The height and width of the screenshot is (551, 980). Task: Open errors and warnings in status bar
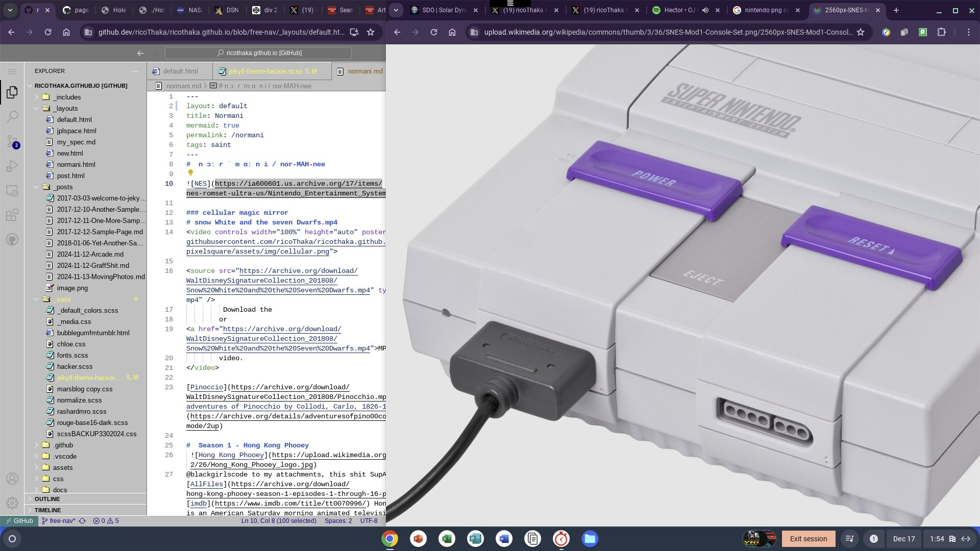[x=106, y=521]
